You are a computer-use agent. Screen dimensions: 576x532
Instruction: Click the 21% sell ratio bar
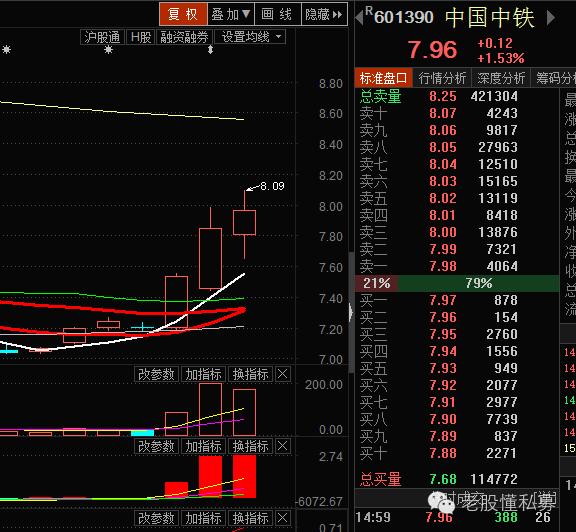point(376,283)
